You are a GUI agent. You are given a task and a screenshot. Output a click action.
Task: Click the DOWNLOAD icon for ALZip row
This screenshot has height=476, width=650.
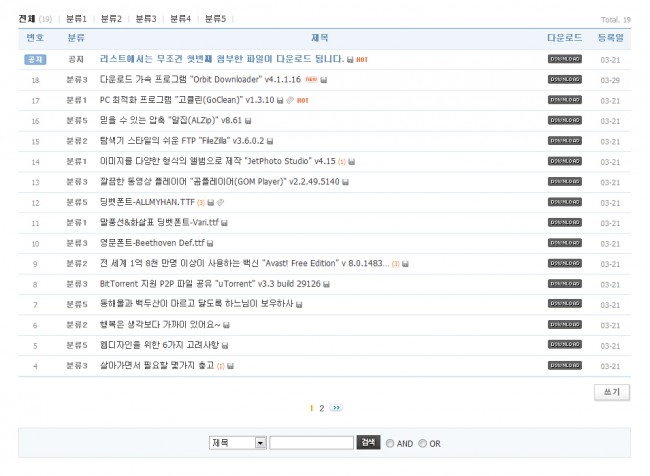pos(564,120)
